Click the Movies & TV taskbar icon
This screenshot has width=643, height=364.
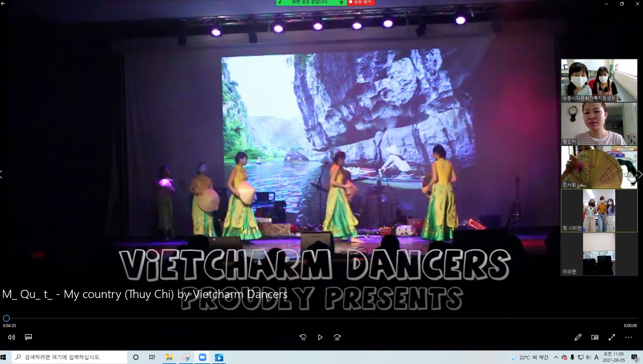[x=219, y=357]
